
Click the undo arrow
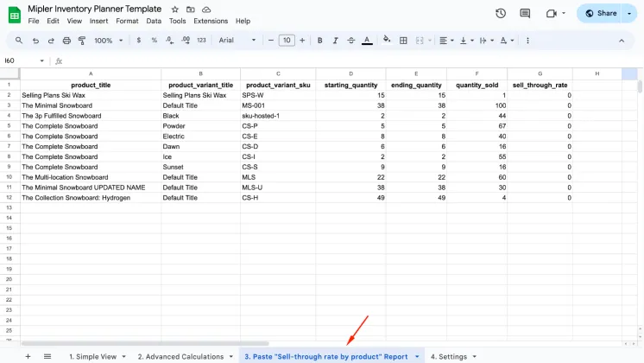[x=35, y=41]
